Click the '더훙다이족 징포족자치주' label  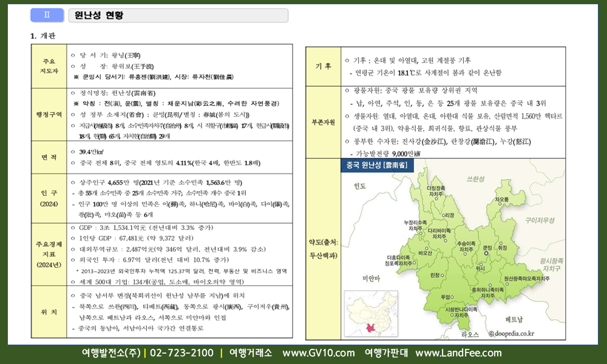click(x=398, y=260)
